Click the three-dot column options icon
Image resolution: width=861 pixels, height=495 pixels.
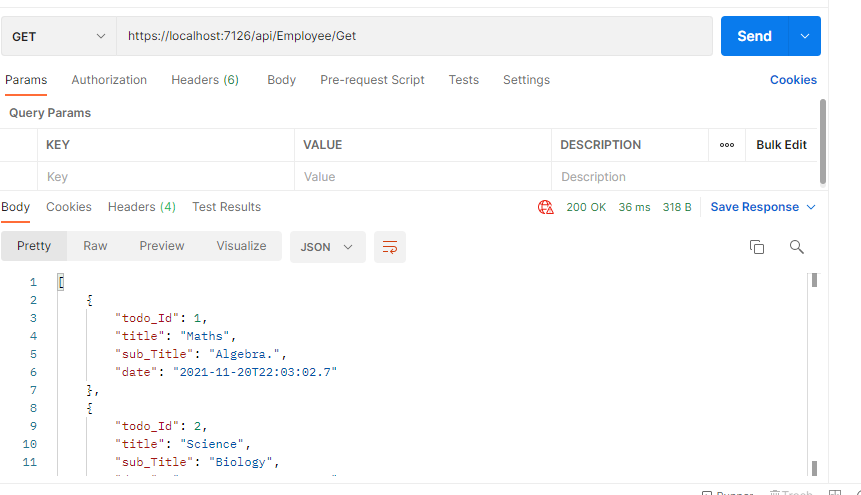[x=727, y=145]
